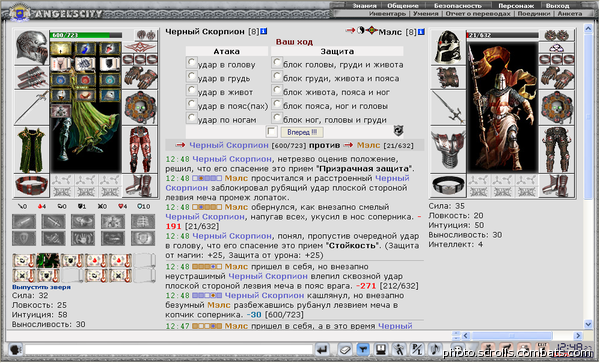The height and width of the screenshot is (363, 600).
Task: Click the green robe armor slot
Action: (x=32, y=150)
